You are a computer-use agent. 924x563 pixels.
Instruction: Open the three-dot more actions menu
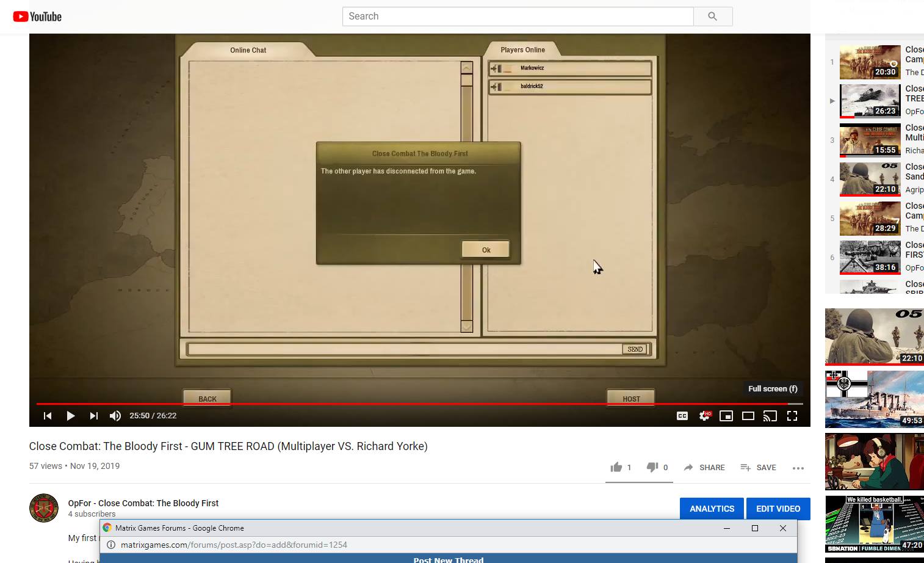[x=798, y=468]
